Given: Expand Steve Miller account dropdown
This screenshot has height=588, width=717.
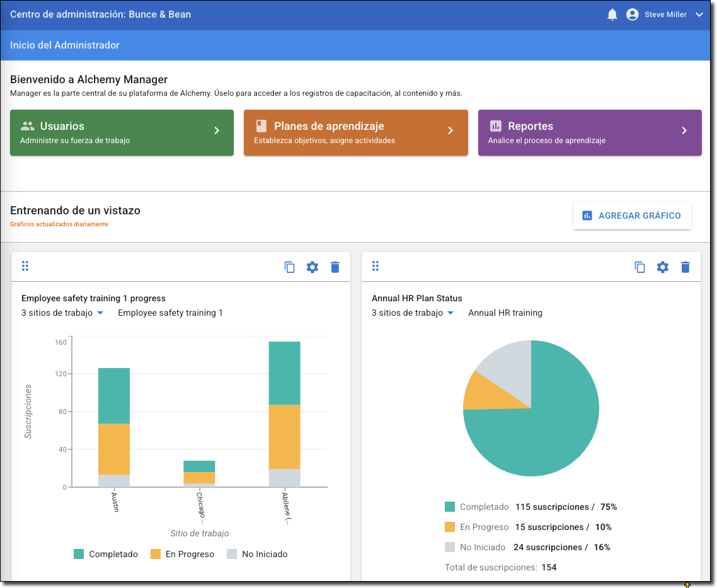Looking at the screenshot, I should (x=699, y=15).
